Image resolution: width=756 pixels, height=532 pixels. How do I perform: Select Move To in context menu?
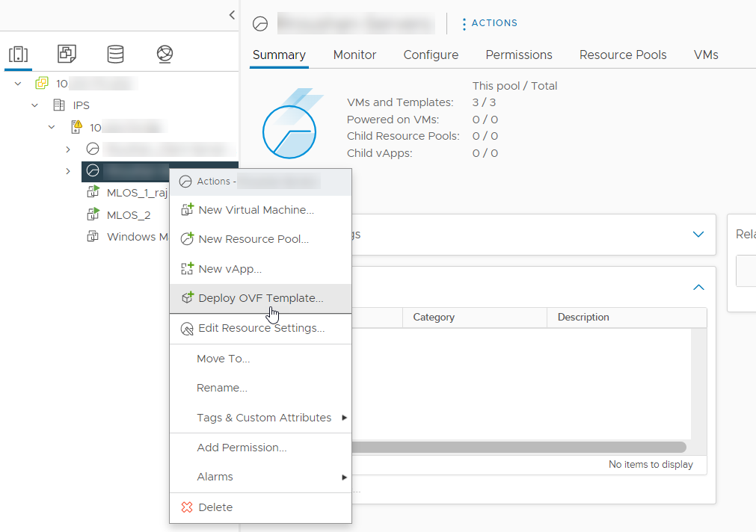[260, 359]
